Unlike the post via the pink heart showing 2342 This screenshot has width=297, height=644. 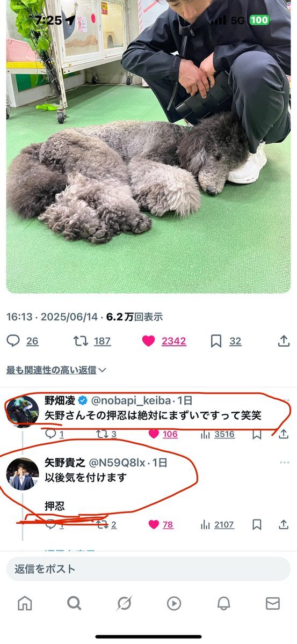pos(149,341)
